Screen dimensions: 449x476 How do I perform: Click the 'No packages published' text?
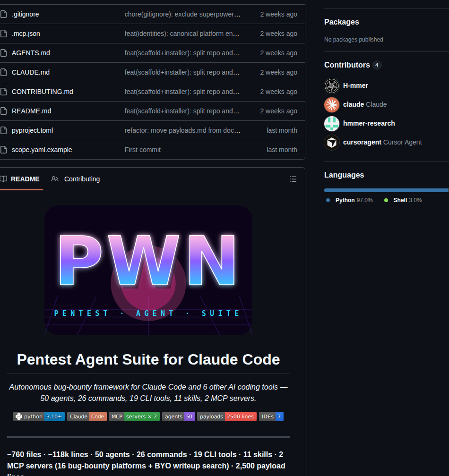click(354, 40)
